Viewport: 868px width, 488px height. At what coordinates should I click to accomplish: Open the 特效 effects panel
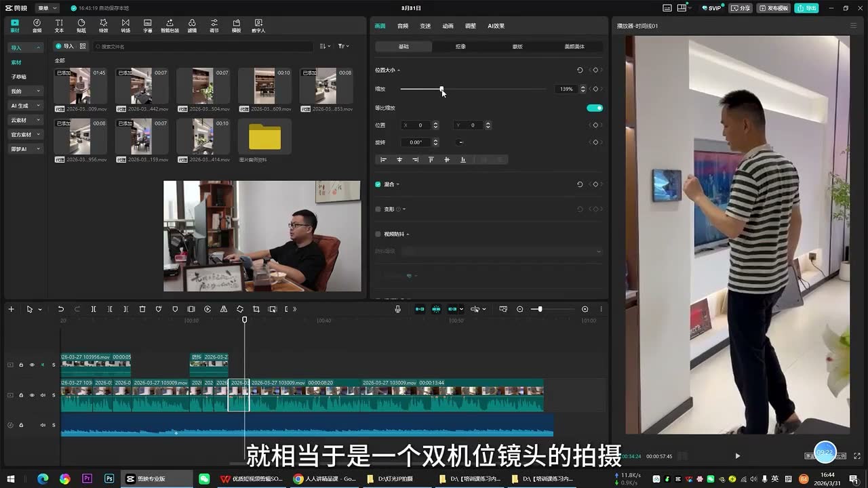tap(103, 26)
